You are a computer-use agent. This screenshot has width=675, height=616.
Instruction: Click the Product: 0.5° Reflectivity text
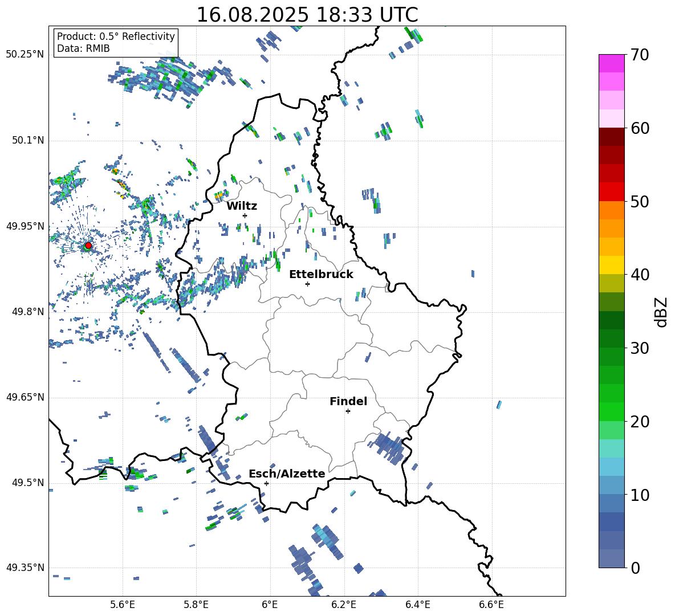tap(116, 36)
